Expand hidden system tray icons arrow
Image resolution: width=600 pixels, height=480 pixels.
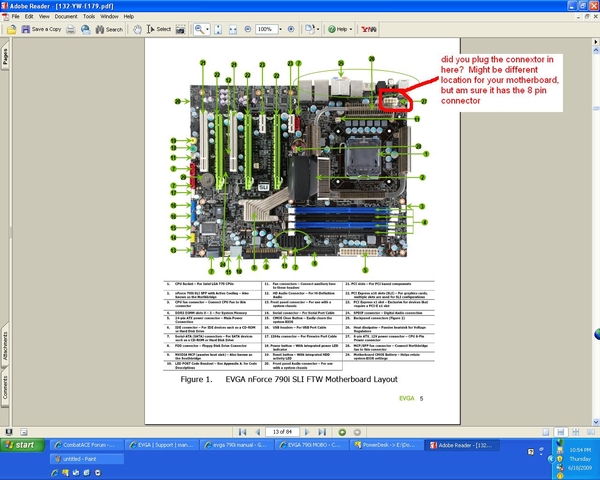point(550,459)
